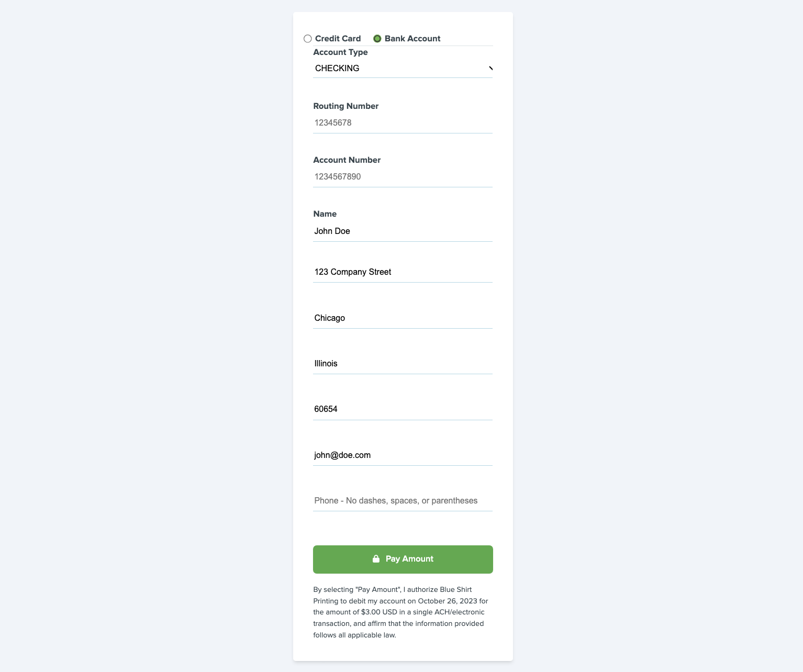The width and height of the screenshot is (803, 672).
Task: Click the Chicago city field
Action: [402, 318]
